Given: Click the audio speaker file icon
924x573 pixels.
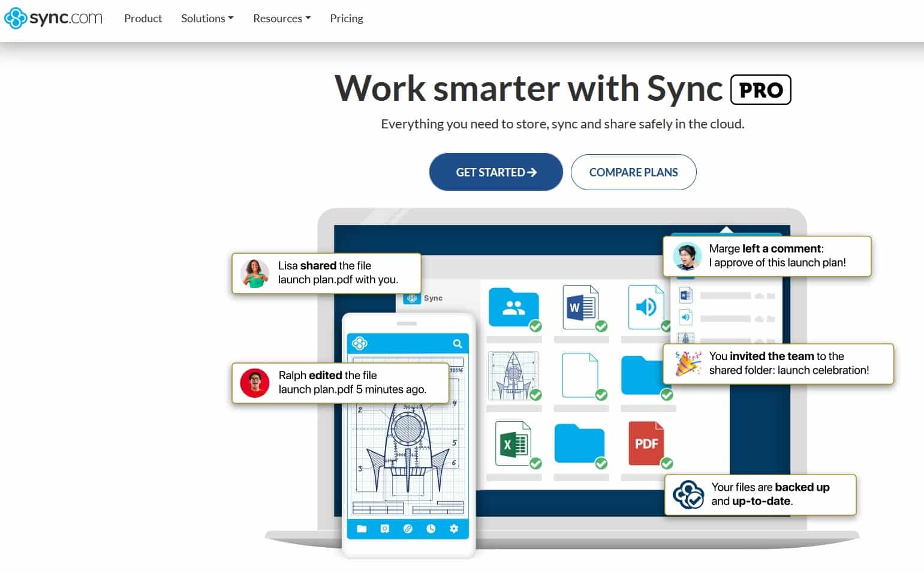Looking at the screenshot, I should coord(645,307).
